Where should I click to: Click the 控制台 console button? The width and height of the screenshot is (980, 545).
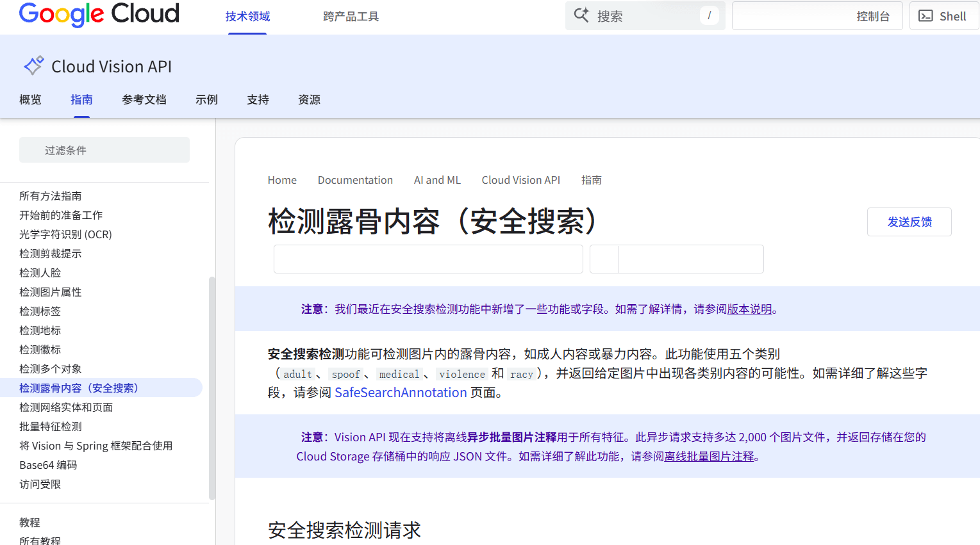(x=817, y=16)
